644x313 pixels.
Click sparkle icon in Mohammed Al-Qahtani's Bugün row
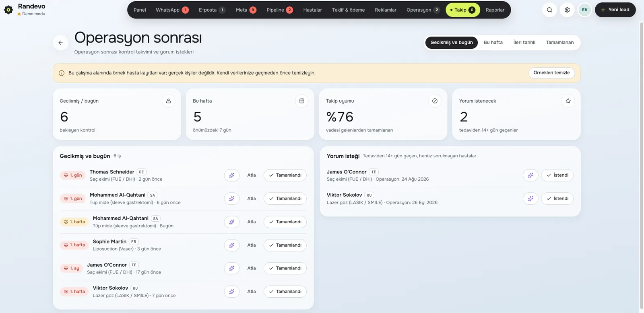click(x=232, y=222)
